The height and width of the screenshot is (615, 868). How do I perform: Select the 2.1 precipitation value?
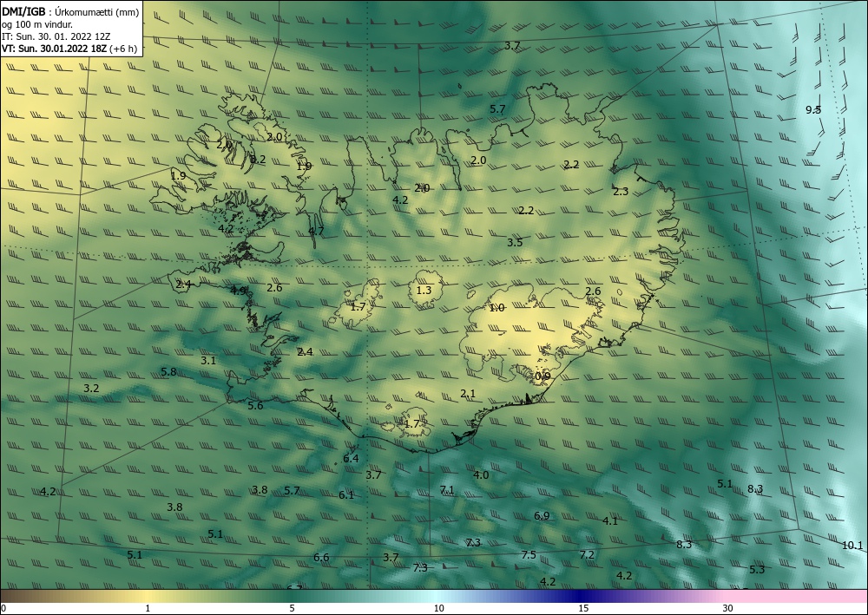tap(468, 394)
